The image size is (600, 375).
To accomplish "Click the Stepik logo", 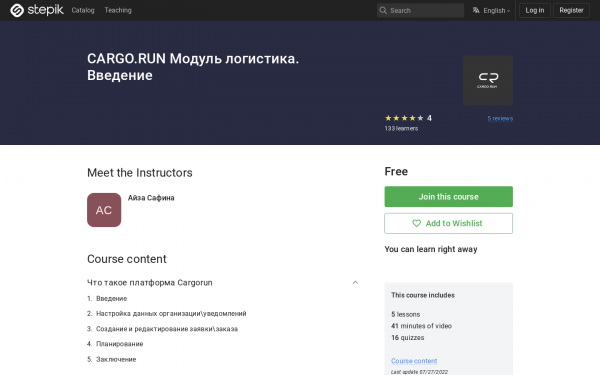I will coord(37,10).
